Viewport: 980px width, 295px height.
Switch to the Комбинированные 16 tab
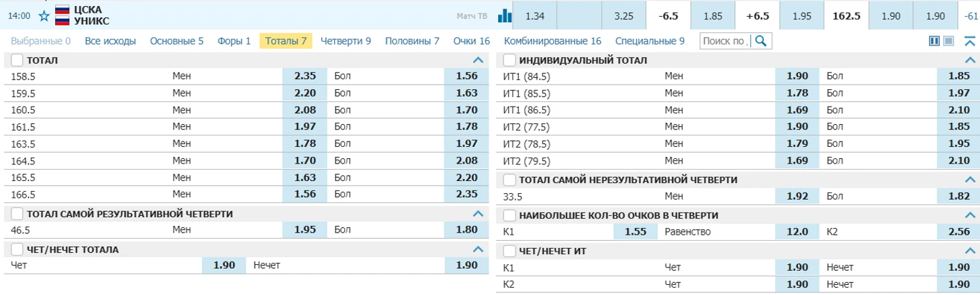pos(552,42)
